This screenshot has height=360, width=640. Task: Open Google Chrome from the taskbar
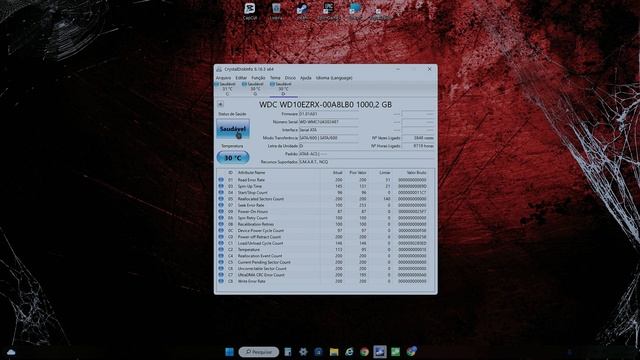coord(364,352)
